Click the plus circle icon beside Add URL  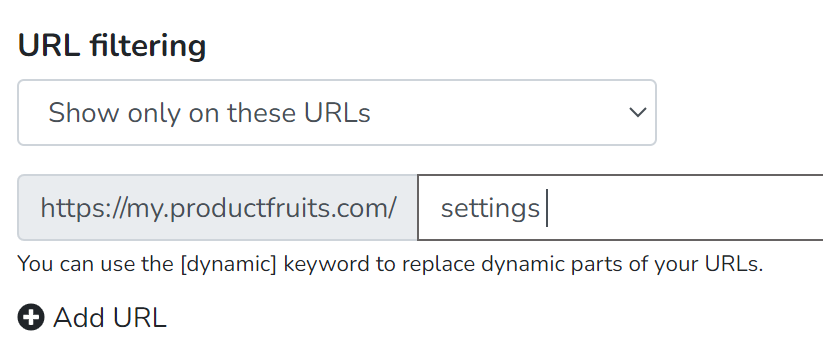coord(31,317)
